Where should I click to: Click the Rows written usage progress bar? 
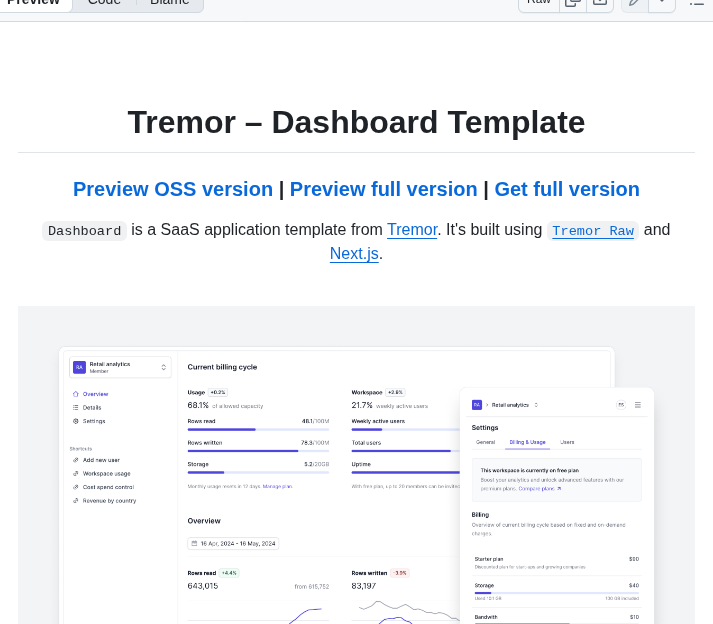[258, 451]
